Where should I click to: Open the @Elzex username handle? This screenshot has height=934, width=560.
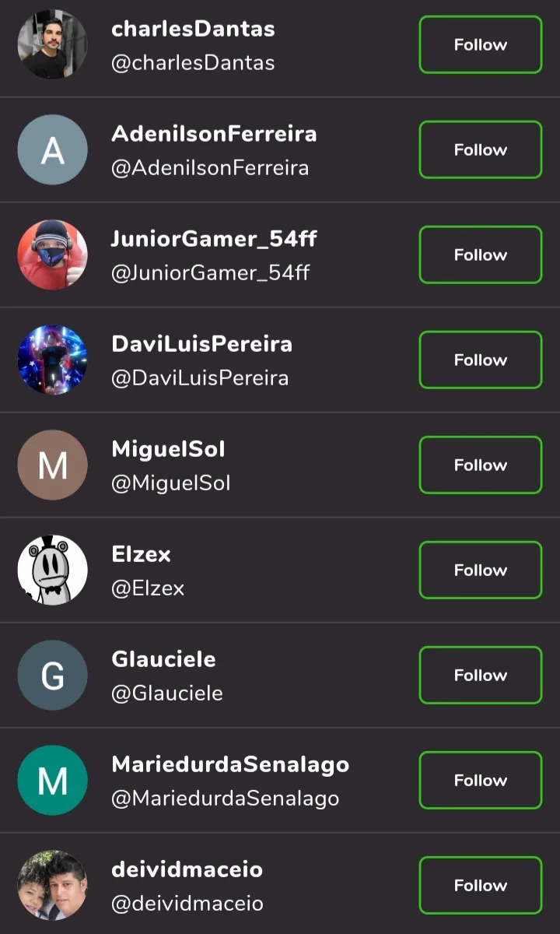tap(148, 588)
